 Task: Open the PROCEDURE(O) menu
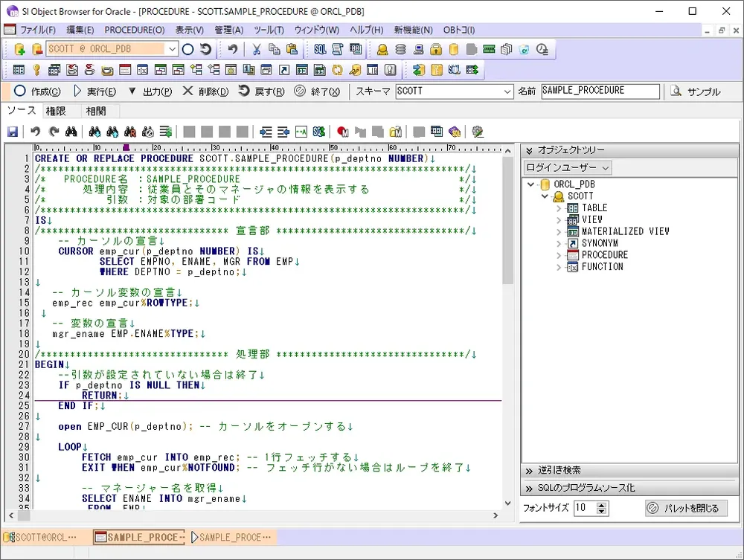point(134,30)
